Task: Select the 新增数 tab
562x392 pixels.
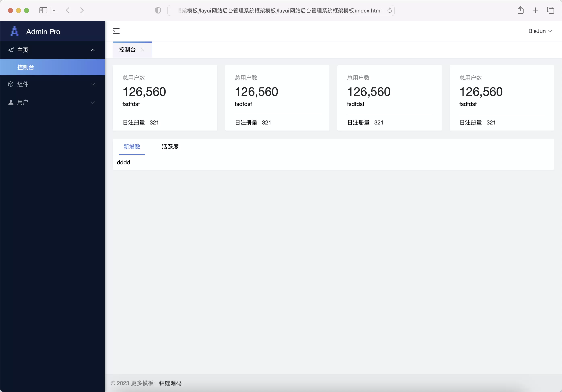Action: pyautogui.click(x=132, y=146)
